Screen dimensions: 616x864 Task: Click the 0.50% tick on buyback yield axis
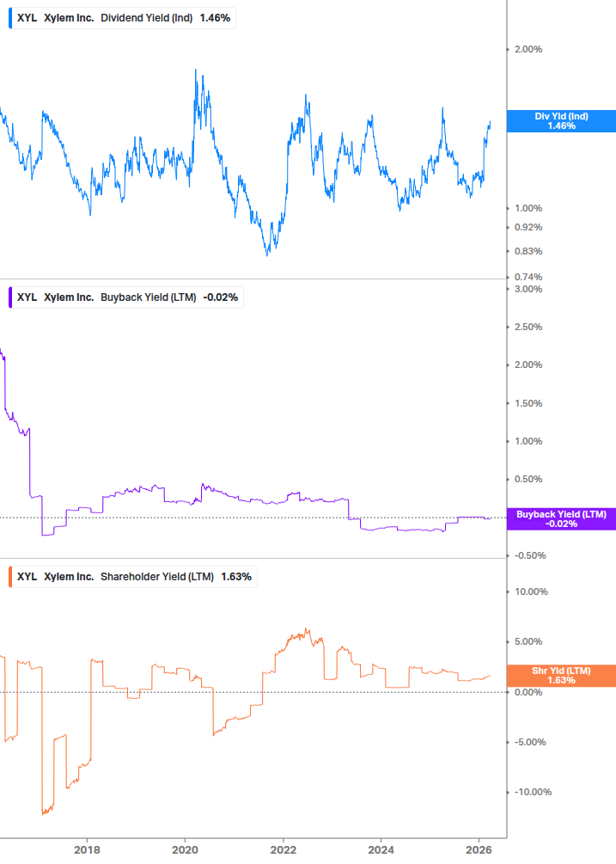point(528,479)
